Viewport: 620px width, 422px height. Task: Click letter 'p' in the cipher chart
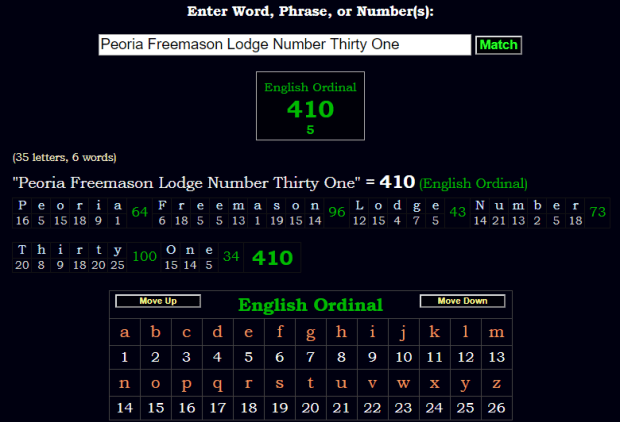coord(187,384)
